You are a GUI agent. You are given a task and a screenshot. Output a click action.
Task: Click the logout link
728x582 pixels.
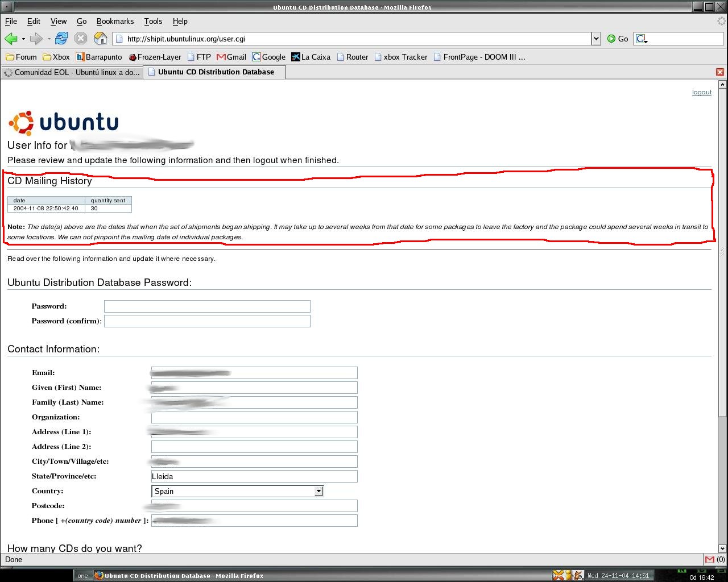pyautogui.click(x=702, y=92)
